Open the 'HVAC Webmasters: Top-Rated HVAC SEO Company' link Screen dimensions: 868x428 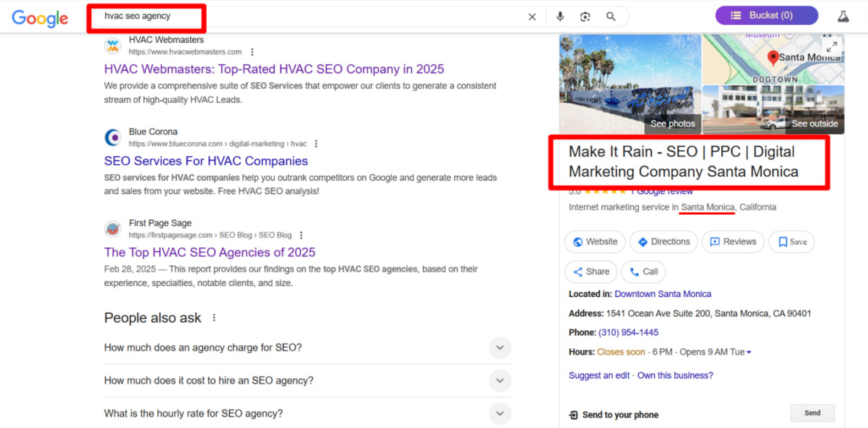(274, 69)
